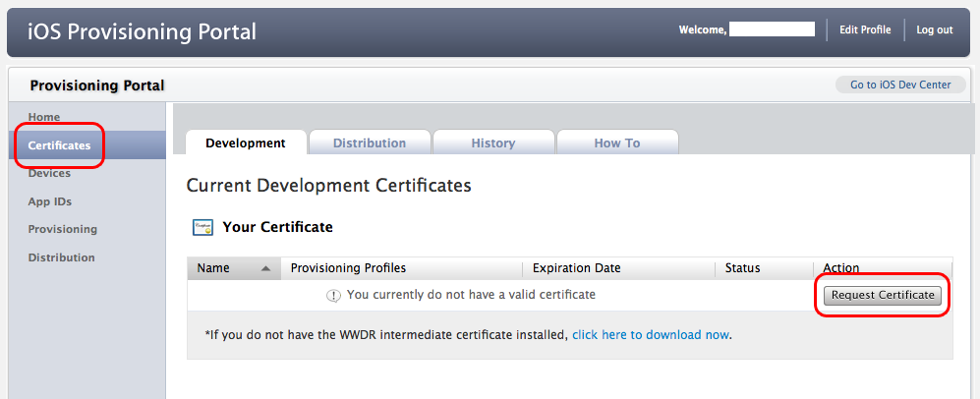
Task: Click the Go to iOS Dev Center button
Action: (x=899, y=85)
